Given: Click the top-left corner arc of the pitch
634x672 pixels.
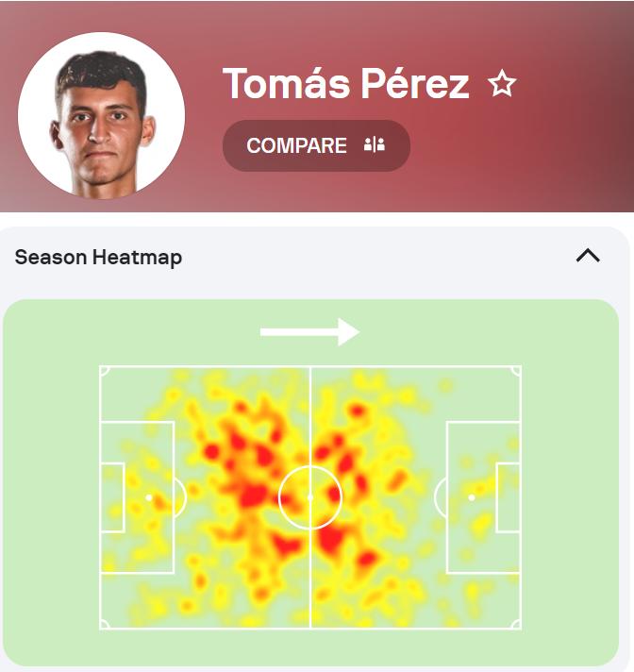Looking at the screenshot, I should (x=104, y=371).
